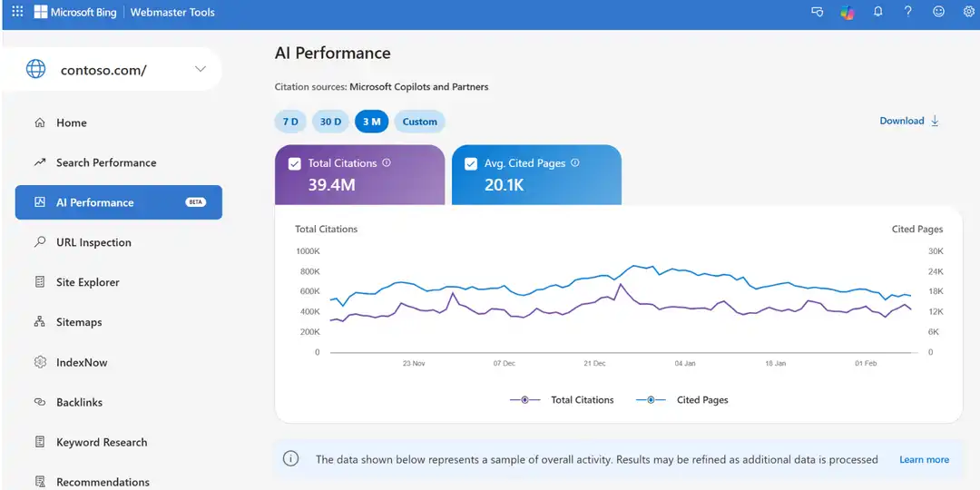Select the Custom date range option
The image size is (980, 490).
(419, 122)
